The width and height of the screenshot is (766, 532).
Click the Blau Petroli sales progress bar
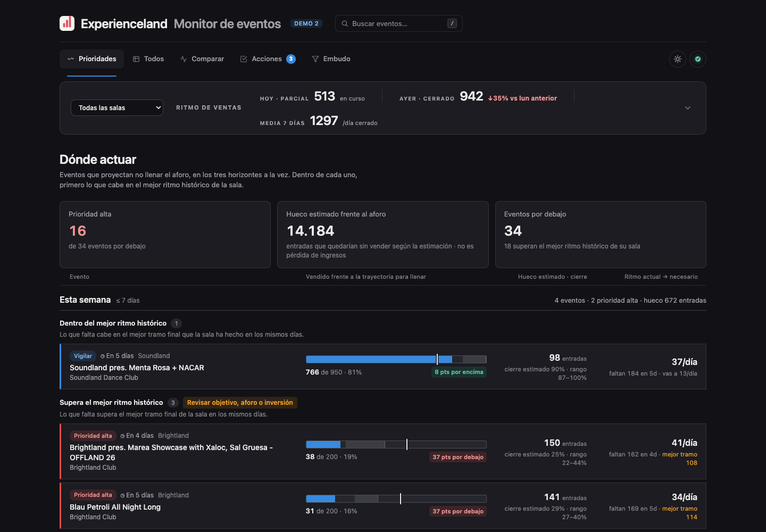[396, 498]
